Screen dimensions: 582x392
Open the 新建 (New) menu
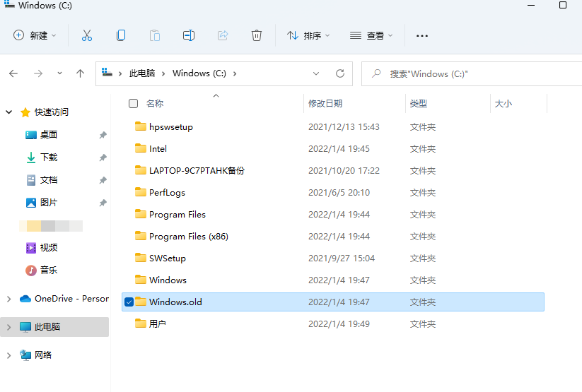click(35, 35)
